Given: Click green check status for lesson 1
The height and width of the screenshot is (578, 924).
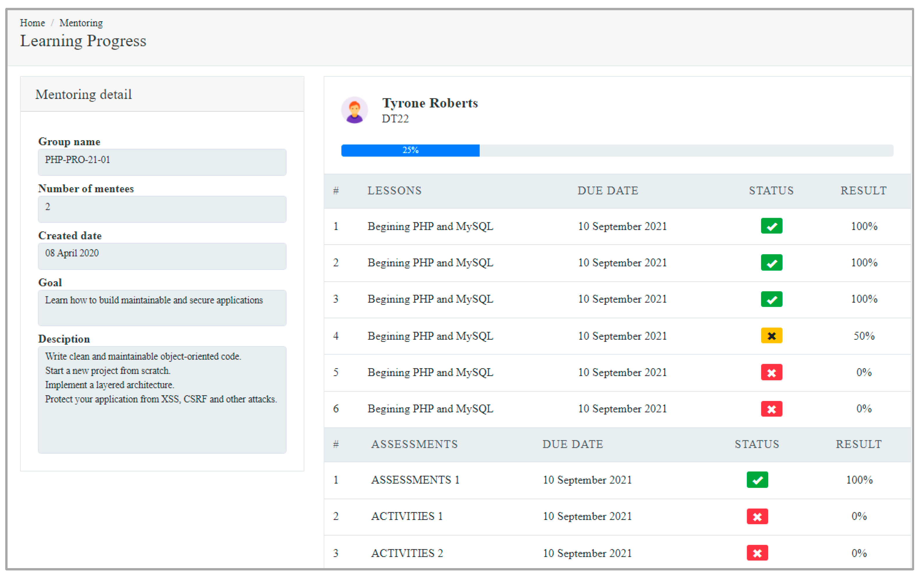Looking at the screenshot, I should (x=771, y=226).
